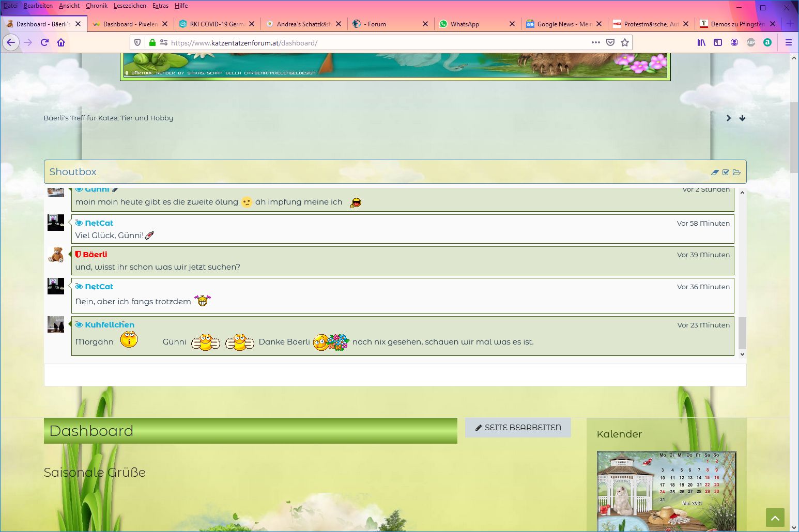Expand breadcrumb right chevron arrow
Screen dimensions: 799x532
[x=729, y=118]
